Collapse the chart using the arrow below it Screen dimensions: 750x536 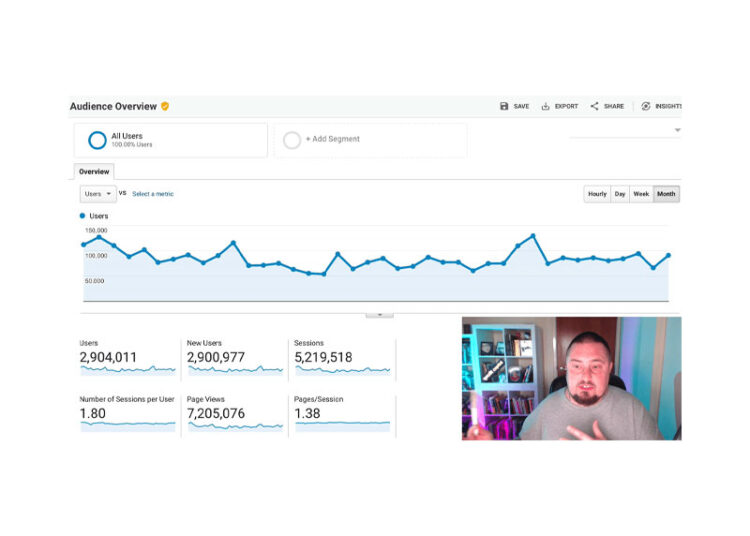point(379,314)
